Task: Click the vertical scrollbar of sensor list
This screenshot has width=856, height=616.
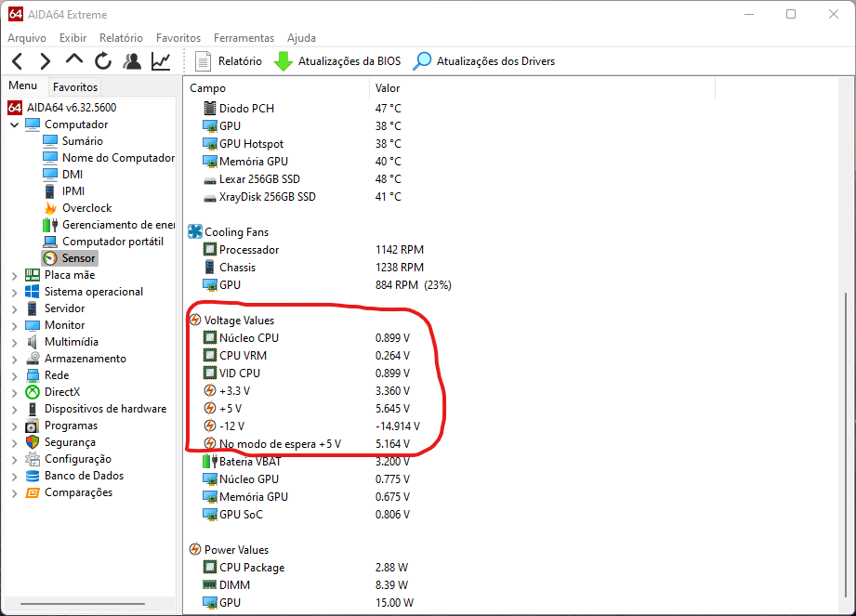Action: 845,445
